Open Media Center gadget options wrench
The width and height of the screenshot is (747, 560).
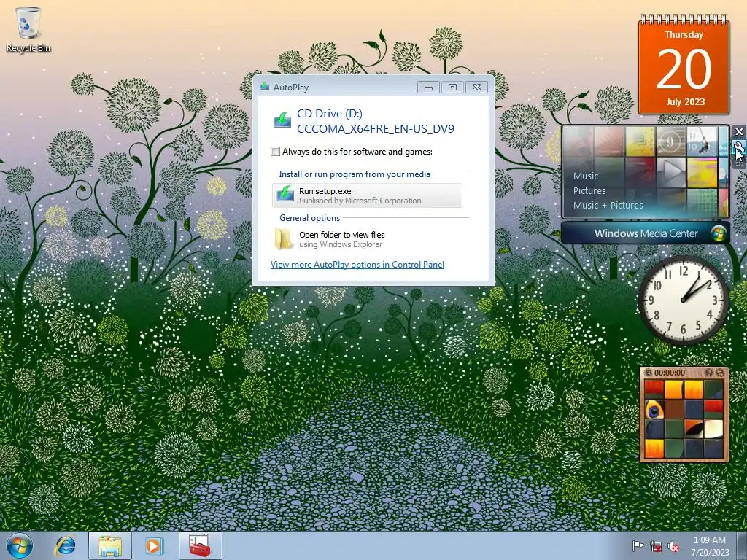[x=739, y=147]
